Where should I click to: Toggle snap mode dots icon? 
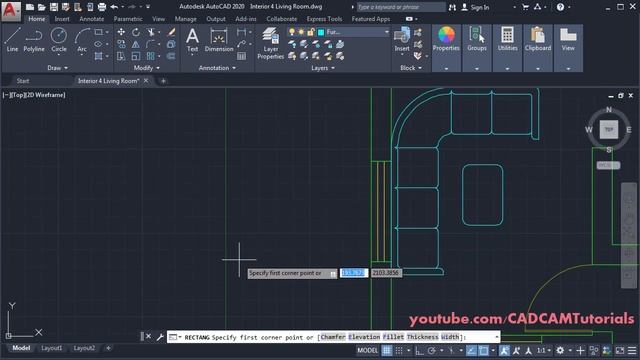pos(399,350)
